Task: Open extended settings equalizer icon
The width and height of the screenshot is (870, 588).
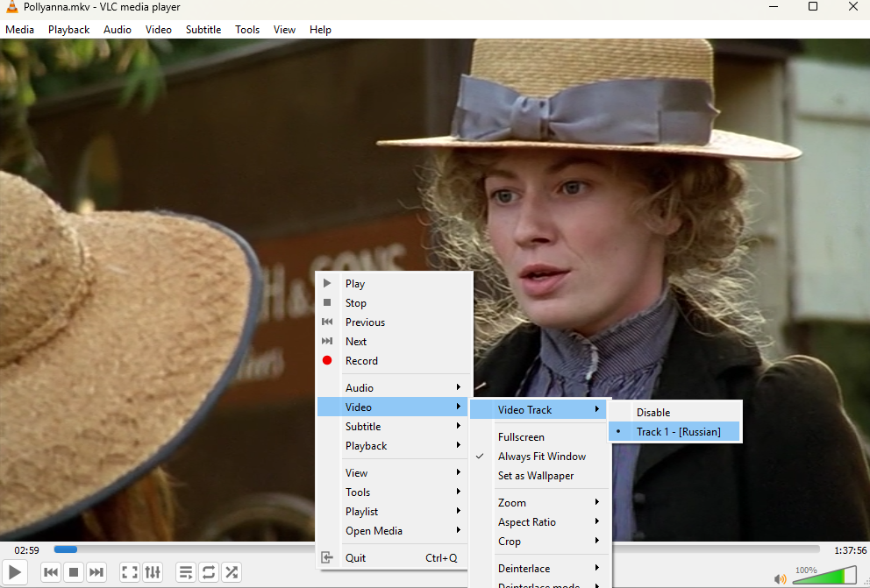Action: (153, 572)
